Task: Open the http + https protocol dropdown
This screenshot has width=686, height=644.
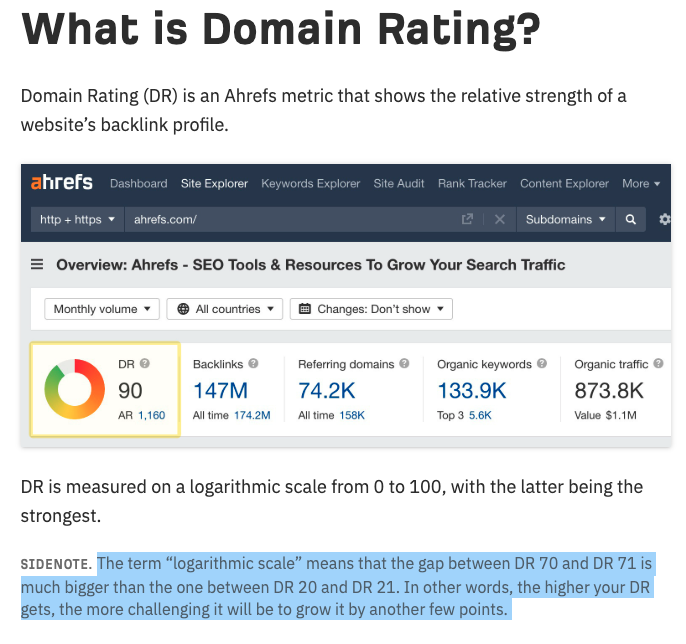Action: point(77,219)
